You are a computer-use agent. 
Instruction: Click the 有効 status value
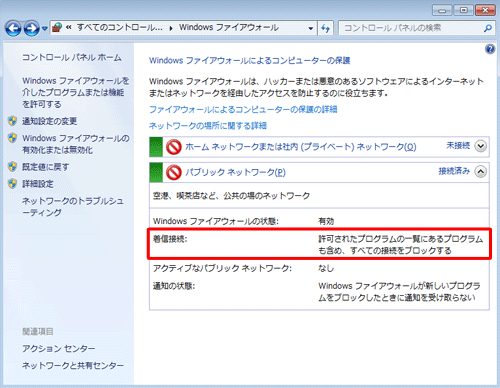326,221
